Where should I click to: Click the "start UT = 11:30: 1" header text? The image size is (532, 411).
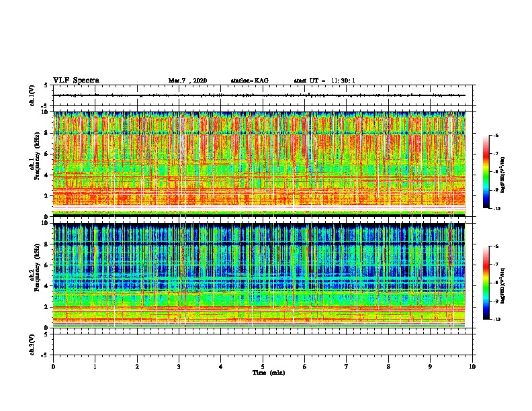click(324, 81)
